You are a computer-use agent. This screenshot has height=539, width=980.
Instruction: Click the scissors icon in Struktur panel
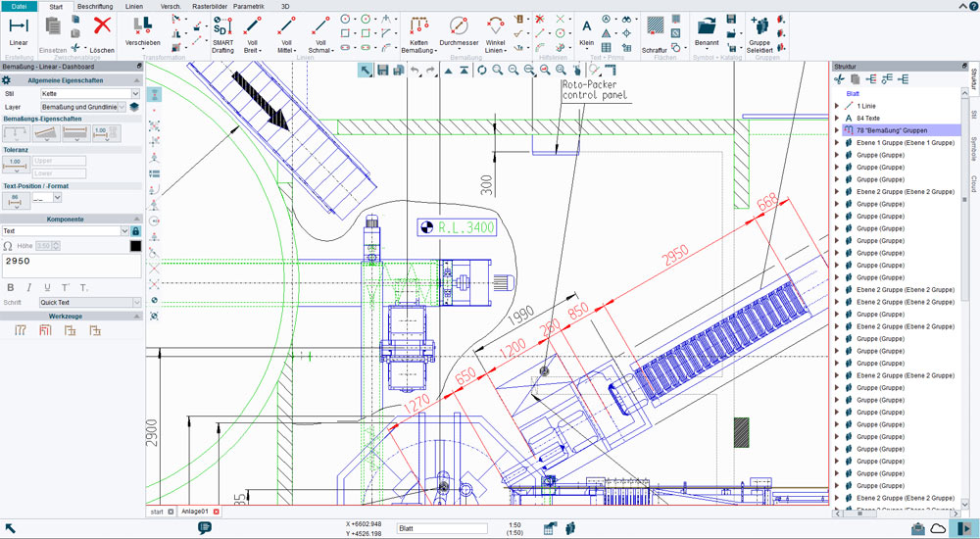pos(840,78)
